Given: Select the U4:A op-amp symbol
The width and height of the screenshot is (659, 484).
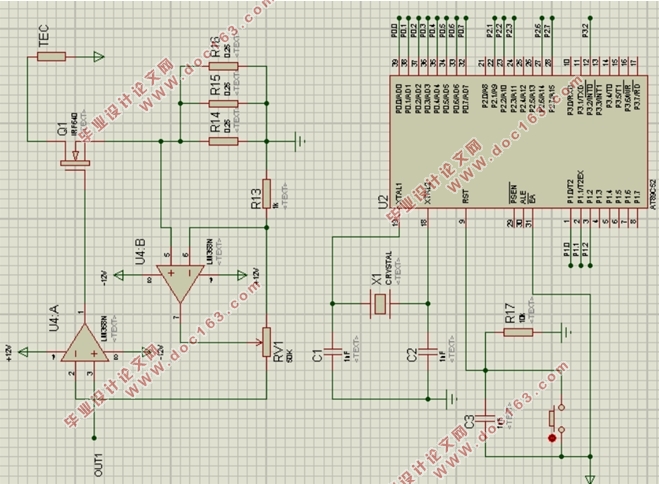Looking at the screenshot, I should (84, 350).
